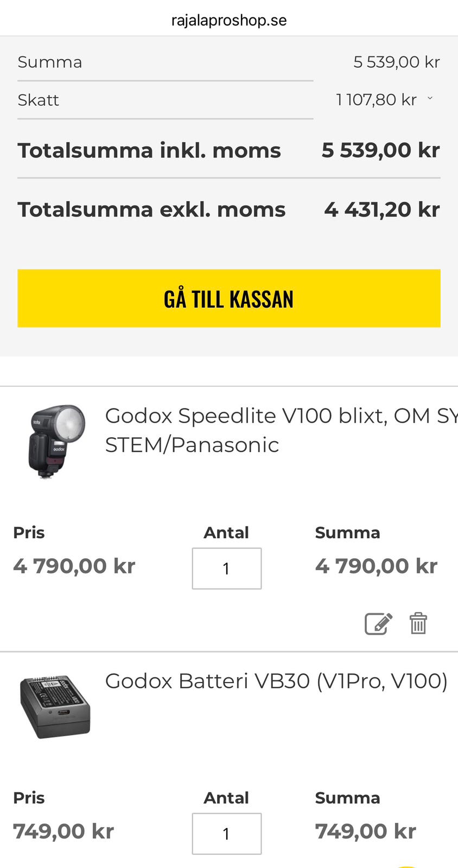Click the Totalsumma inkl. moms 5 539,00 kr value
Image resolution: width=458 pixels, height=868 pixels.
380,150
